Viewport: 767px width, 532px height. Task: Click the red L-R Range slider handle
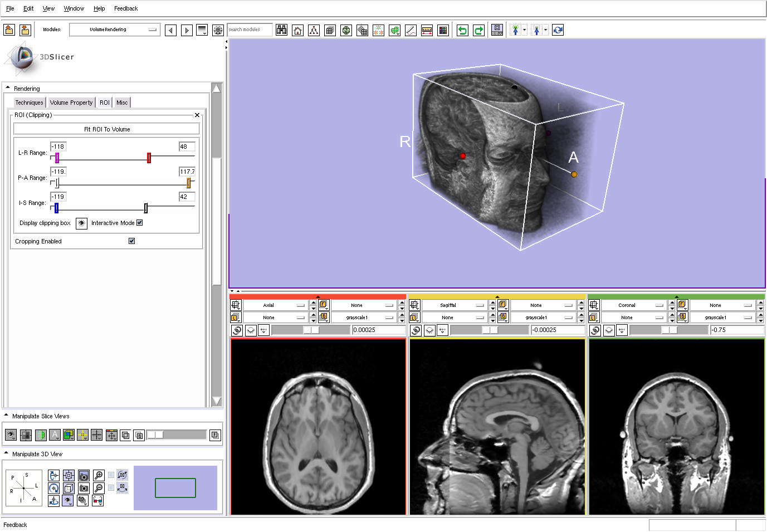point(149,158)
